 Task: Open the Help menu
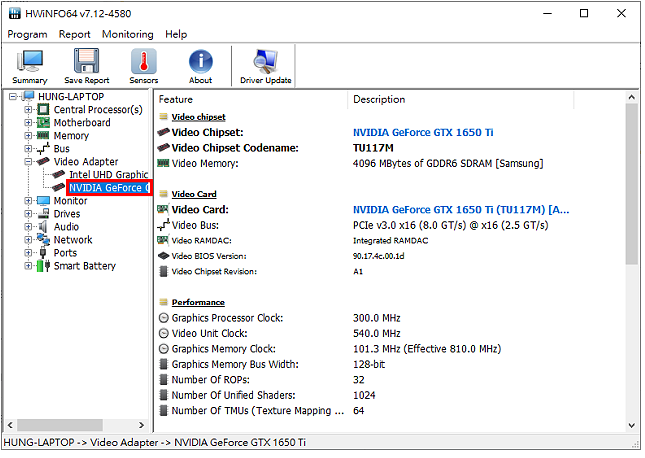[176, 35]
